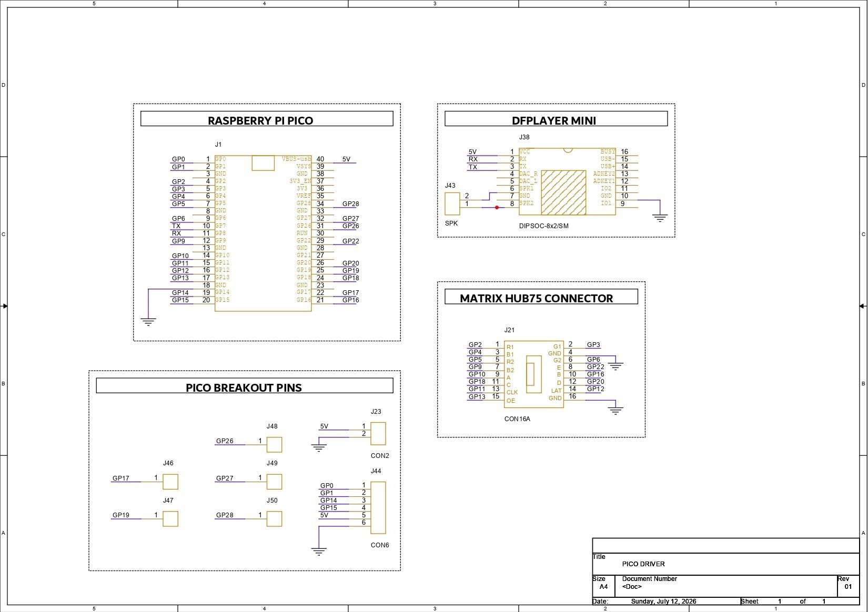The image size is (868, 612).
Task: Click the PICO DRIVER title block text
Action: coord(643,564)
